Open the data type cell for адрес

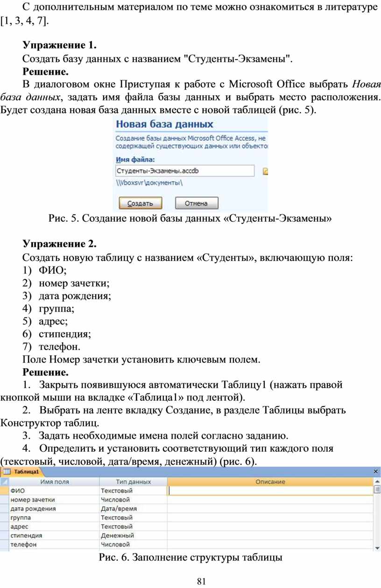coord(133,526)
